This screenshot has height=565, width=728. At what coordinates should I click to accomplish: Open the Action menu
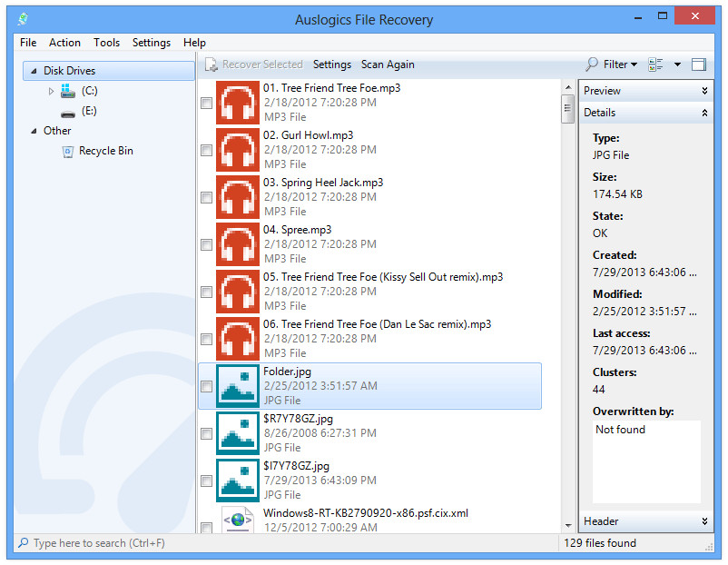(65, 43)
